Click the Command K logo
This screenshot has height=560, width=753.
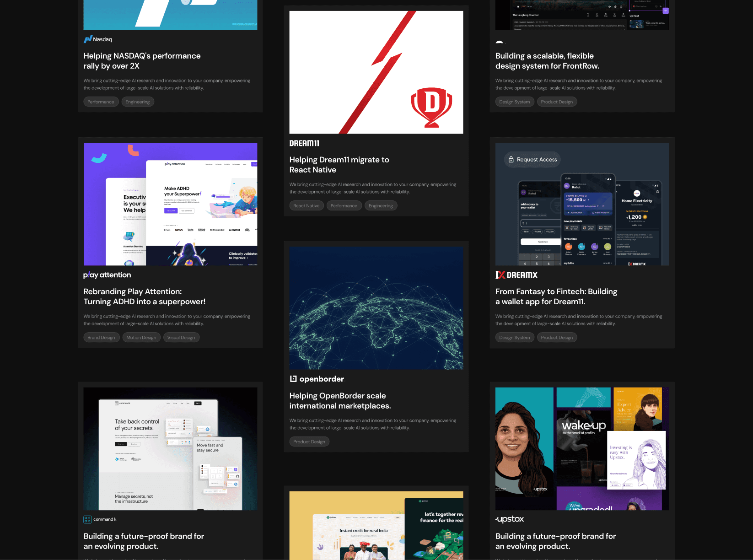[100, 519]
